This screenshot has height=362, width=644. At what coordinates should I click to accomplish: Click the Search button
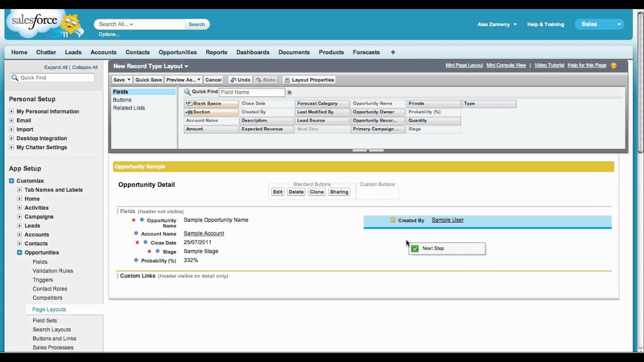pos(197,24)
